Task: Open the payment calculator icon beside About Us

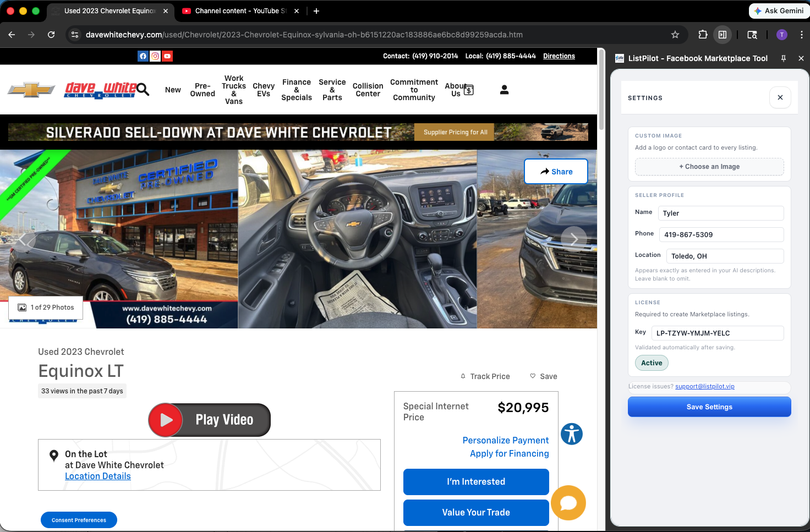Action: pyautogui.click(x=469, y=90)
